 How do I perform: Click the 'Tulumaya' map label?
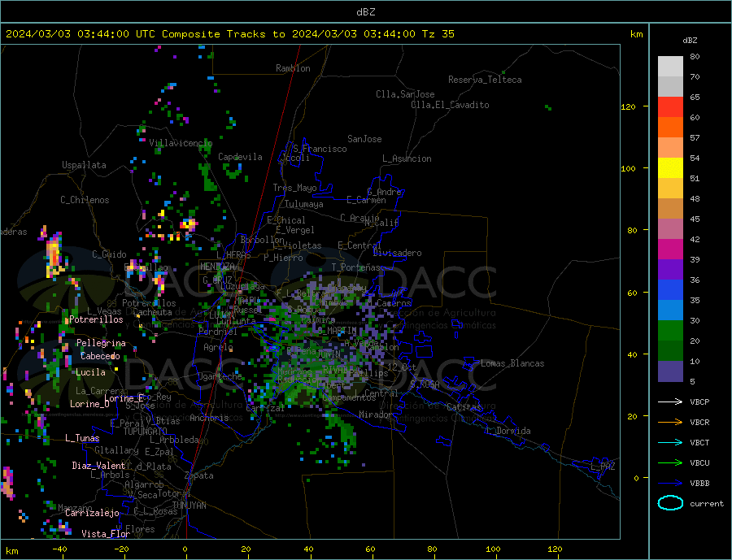click(304, 204)
